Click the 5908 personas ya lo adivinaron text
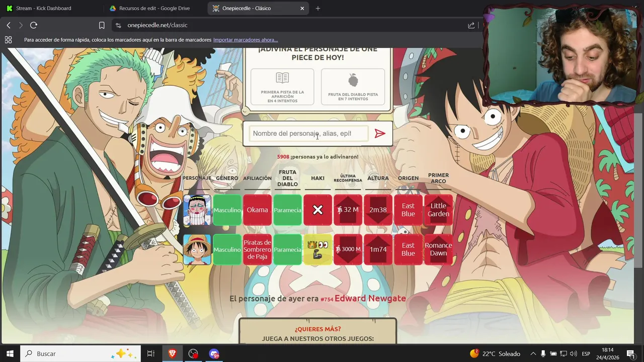This screenshot has width=644, height=362. pyautogui.click(x=317, y=157)
